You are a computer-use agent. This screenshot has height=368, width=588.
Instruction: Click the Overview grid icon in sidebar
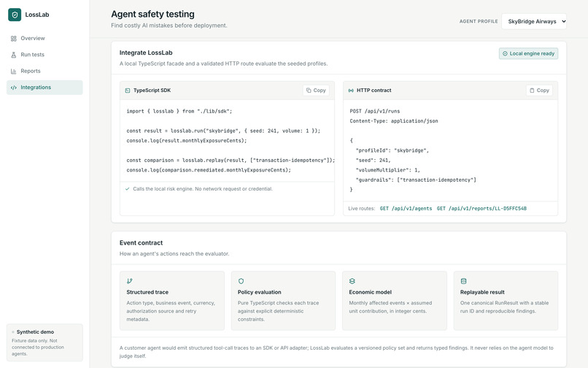tap(14, 38)
